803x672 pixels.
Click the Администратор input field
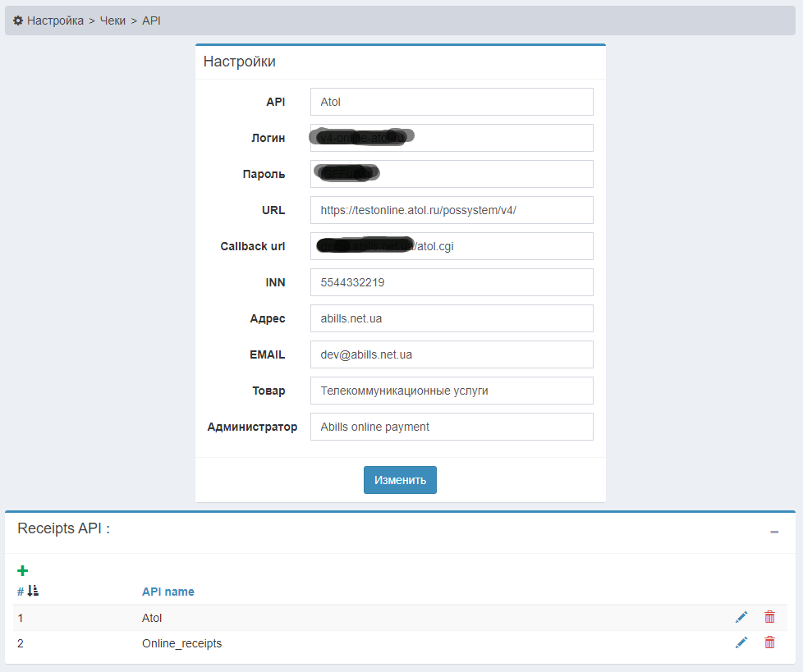pyautogui.click(x=452, y=427)
